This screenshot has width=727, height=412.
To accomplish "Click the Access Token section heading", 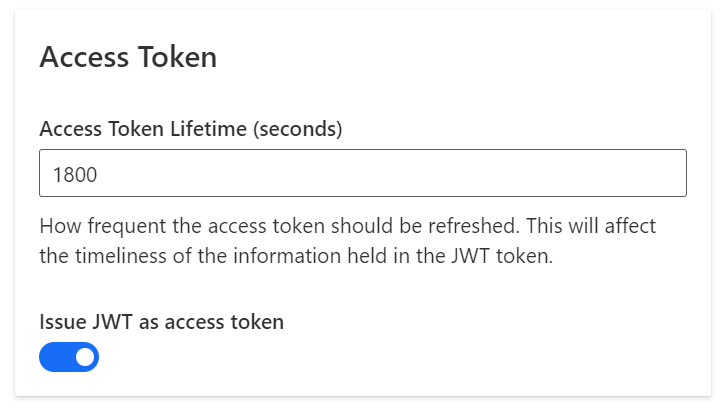I will pyautogui.click(x=128, y=57).
